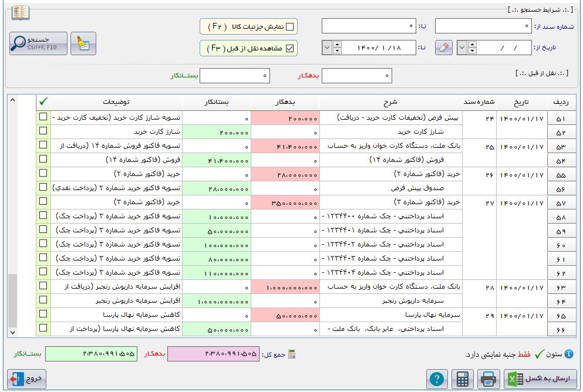Check the box for row ۶۶
The image size is (583, 392).
(x=43, y=328)
